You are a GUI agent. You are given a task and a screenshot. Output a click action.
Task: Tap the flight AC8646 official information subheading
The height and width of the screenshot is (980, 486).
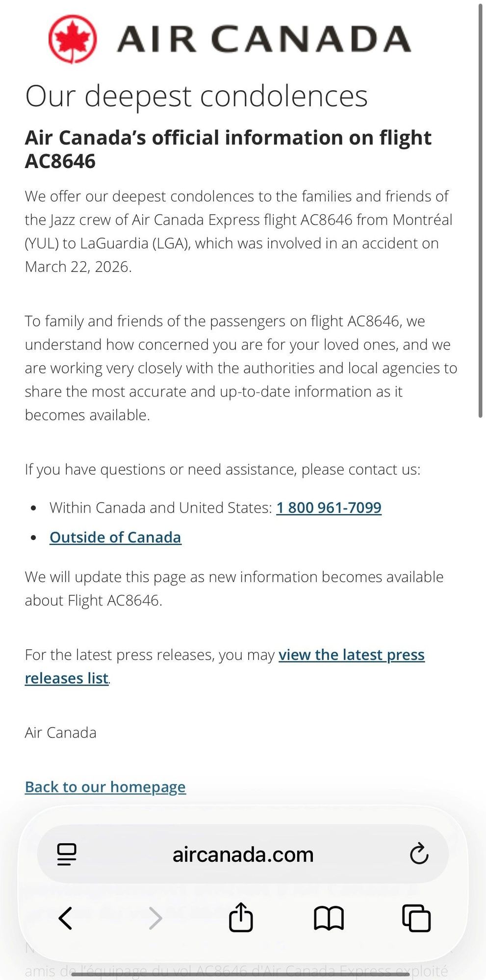point(228,149)
